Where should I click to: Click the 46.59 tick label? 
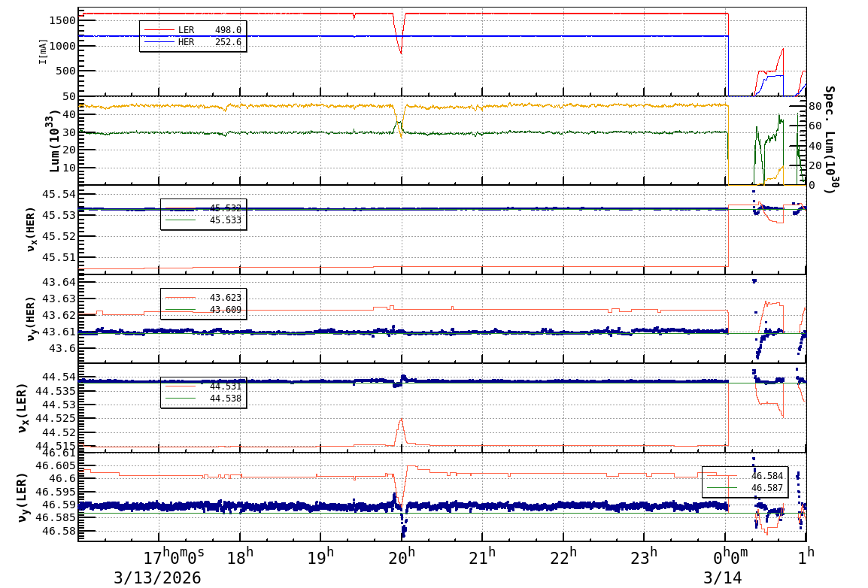point(59,505)
